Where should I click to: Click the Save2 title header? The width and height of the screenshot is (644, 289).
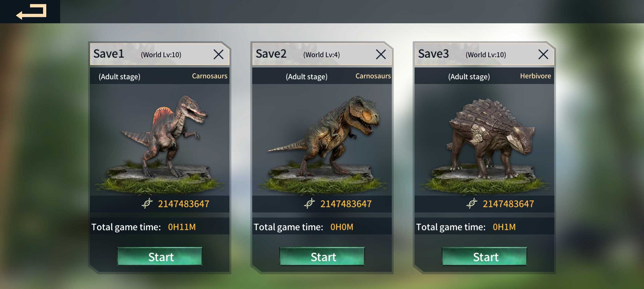point(271,54)
